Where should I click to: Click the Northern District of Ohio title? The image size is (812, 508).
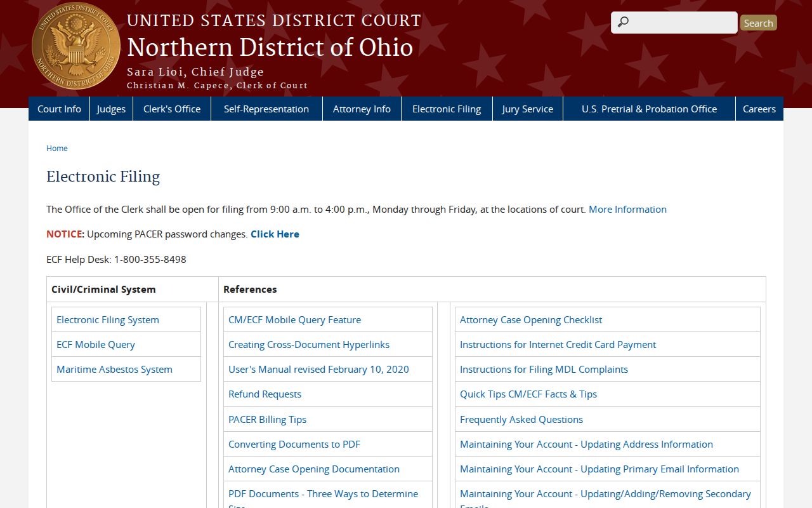click(x=270, y=48)
